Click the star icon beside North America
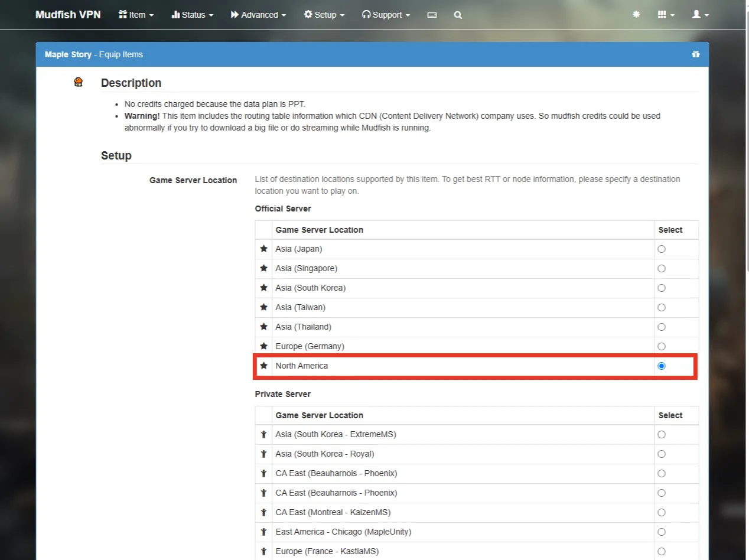The image size is (749, 560). [x=264, y=366]
